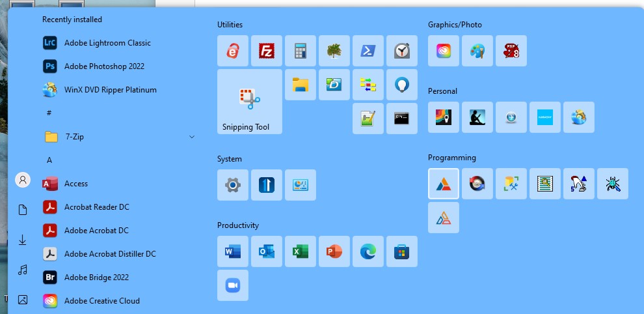
Task: Open the bug tile in Programming
Action: point(613,184)
